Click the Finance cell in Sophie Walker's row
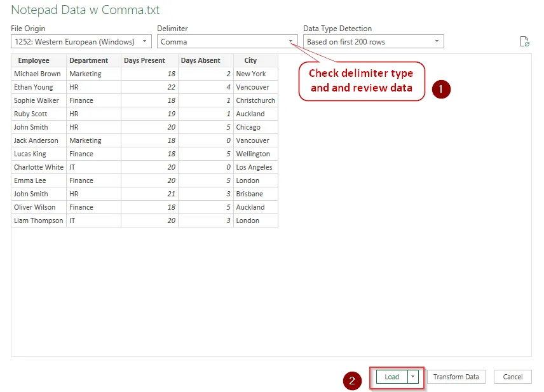 point(93,100)
